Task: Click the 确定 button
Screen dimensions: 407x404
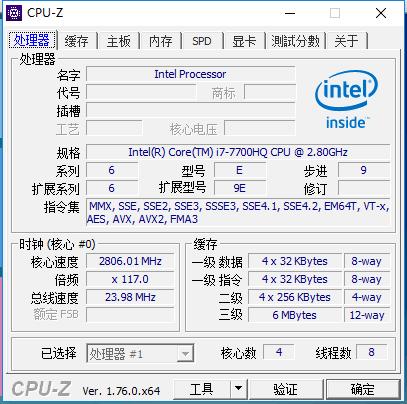Action: point(363,388)
